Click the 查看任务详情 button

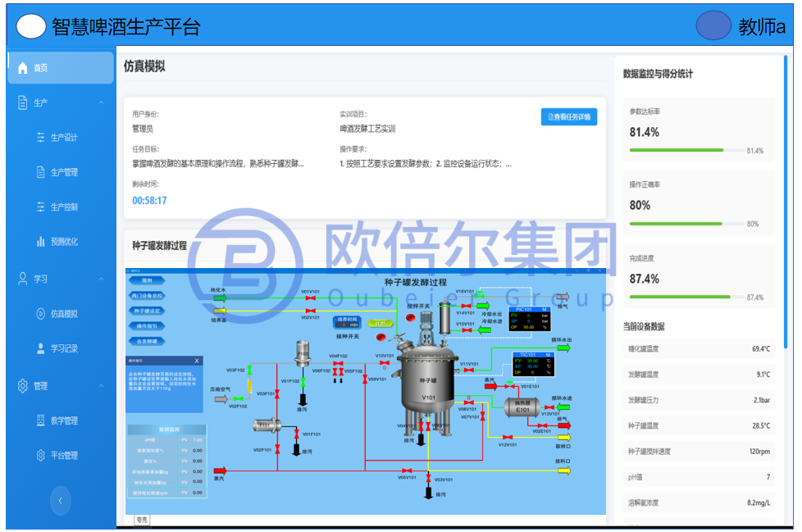click(x=568, y=117)
